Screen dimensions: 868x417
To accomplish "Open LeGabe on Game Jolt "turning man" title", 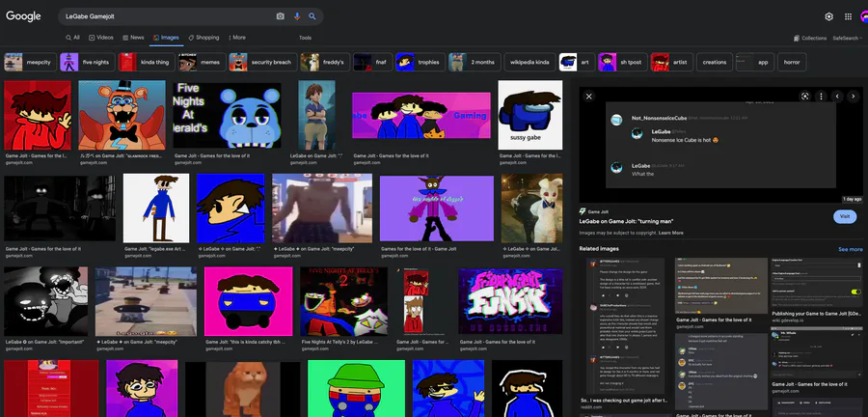I will click(x=626, y=221).
